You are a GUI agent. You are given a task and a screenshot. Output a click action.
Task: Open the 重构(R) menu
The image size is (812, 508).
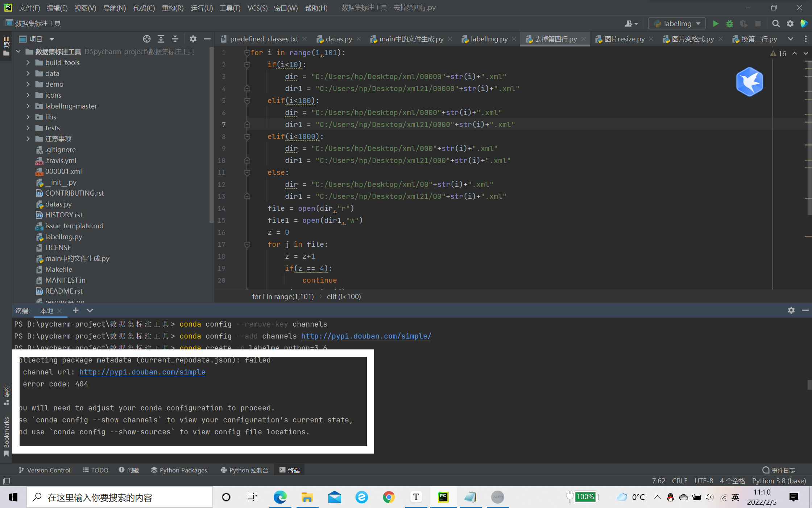click(x=173, y=8)
